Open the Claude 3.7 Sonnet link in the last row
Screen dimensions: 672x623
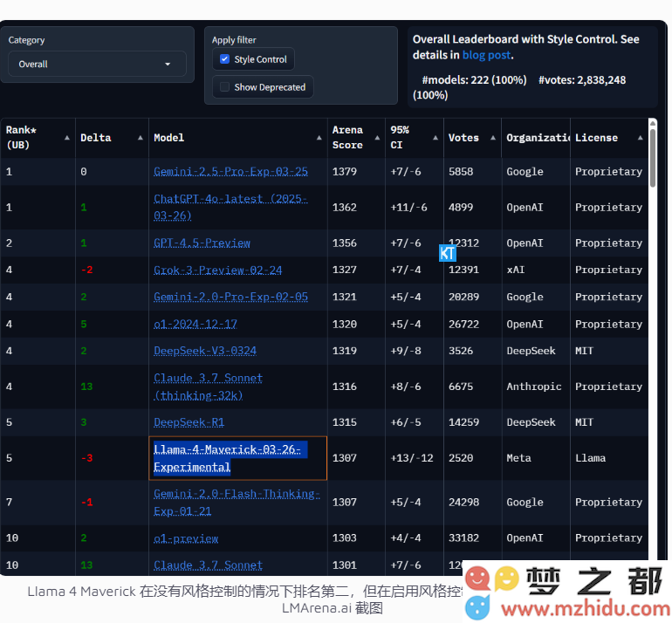pos(208,565)
